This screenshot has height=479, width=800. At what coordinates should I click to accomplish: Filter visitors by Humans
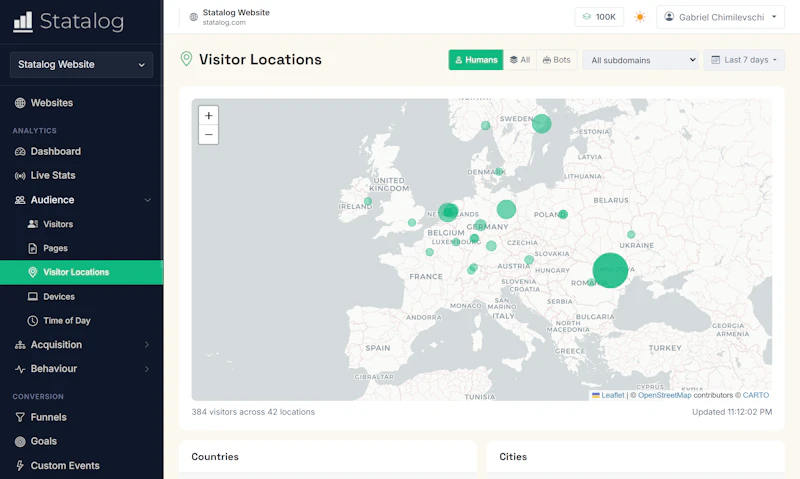point(476,60)
